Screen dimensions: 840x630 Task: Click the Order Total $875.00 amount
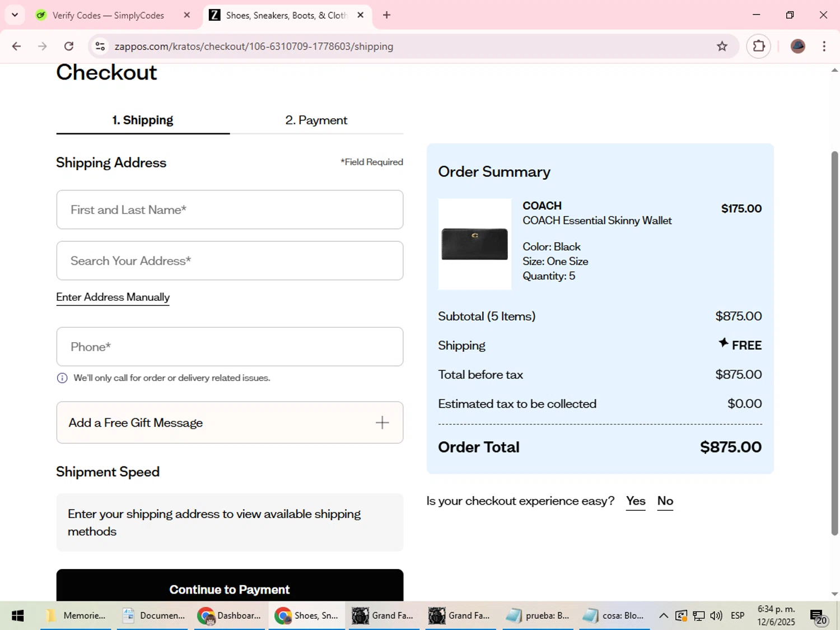coord(731,447)
